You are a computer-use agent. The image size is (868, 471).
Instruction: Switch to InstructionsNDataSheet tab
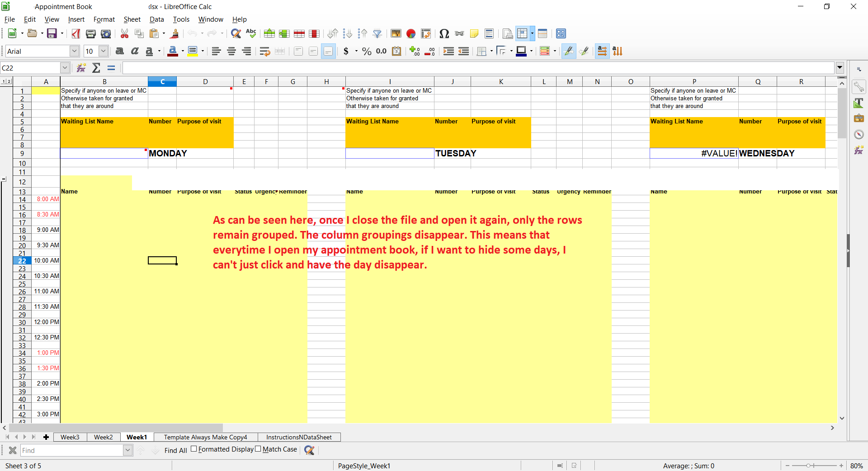click(x=299, y=437)
